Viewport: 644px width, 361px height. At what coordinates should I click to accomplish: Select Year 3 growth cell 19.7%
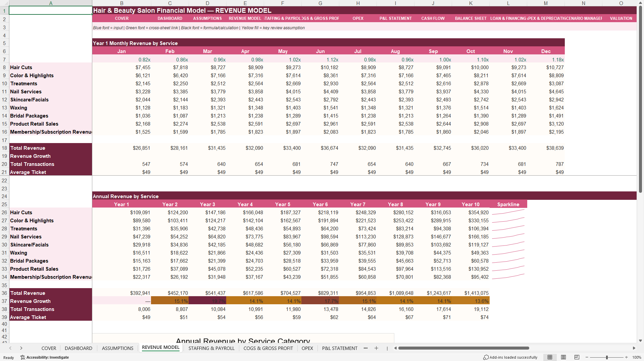(x=207, y=301)
